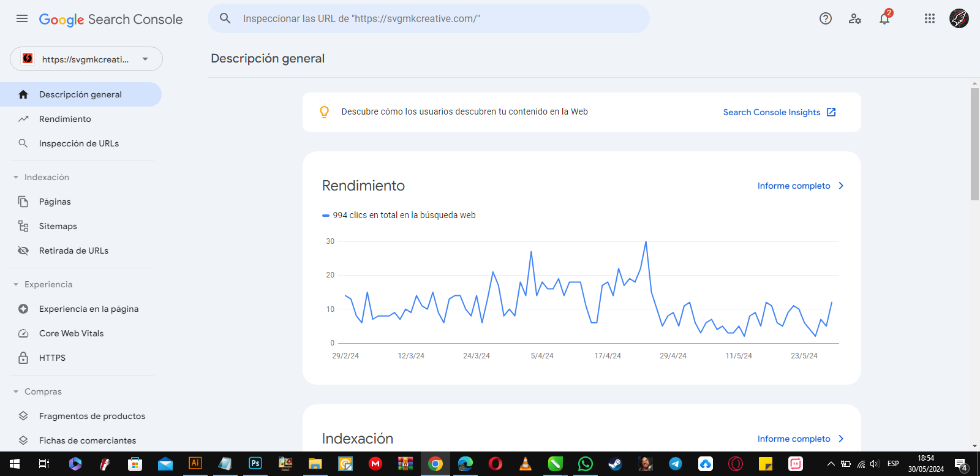
Task: Focus the URL inspection search field
Action: click(x=429, y=18)
